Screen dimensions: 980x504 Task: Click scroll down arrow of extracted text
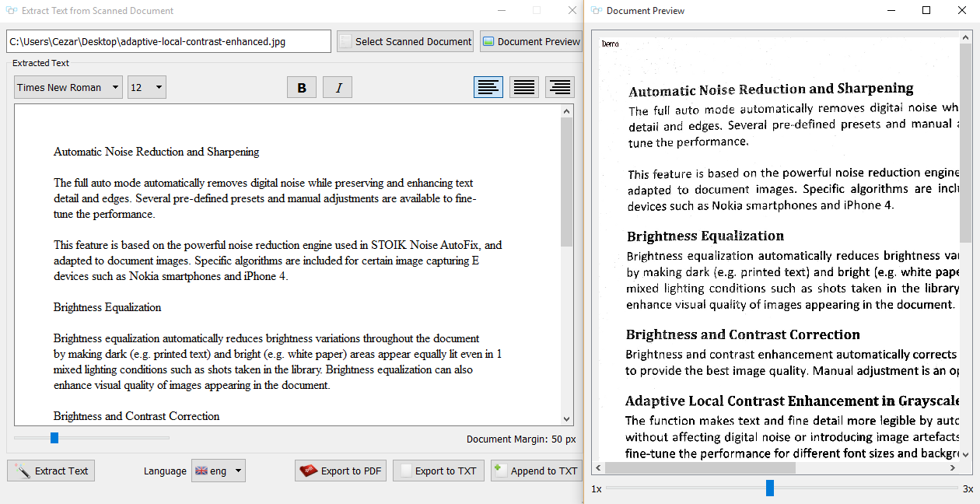[566, 418]
